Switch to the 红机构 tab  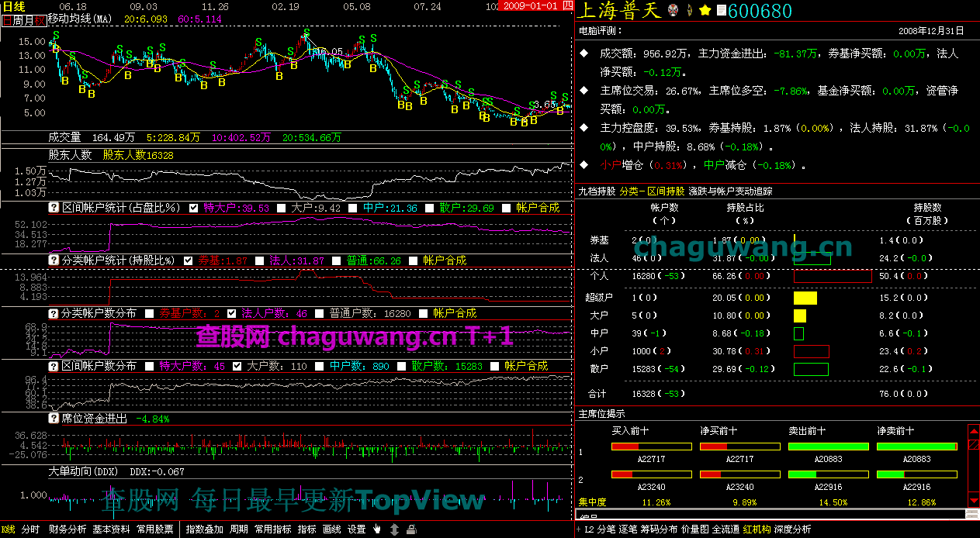(x=756, y=529)
